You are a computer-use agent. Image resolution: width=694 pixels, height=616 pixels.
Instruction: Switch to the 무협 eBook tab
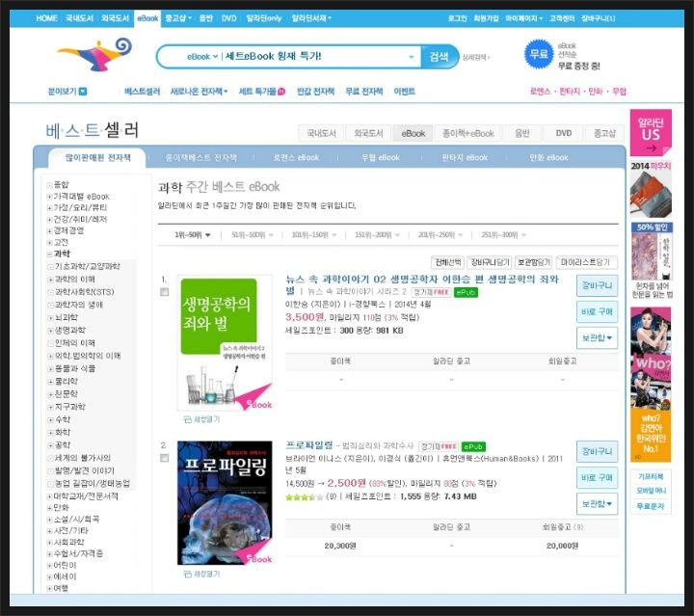pos(380,157)
